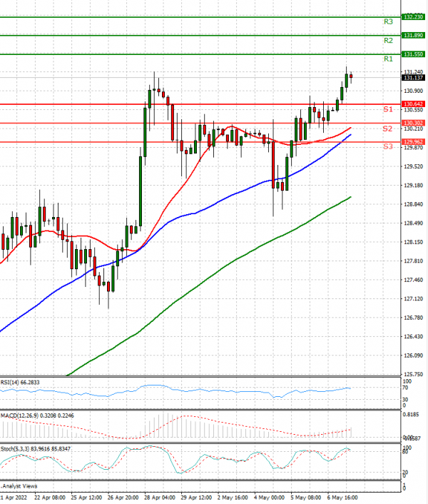428x504 pixels.
Task: Click the S2 support label
Action: pyautogui.click(x=387, y=129)
